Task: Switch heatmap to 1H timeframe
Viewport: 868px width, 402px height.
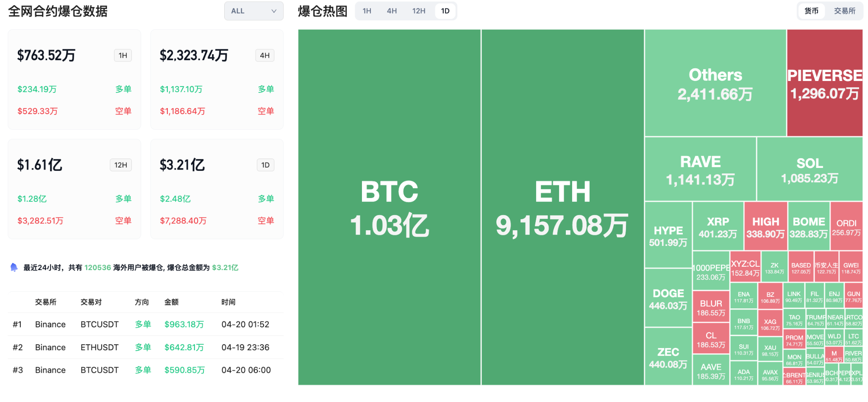Action: tap(367, 11)
